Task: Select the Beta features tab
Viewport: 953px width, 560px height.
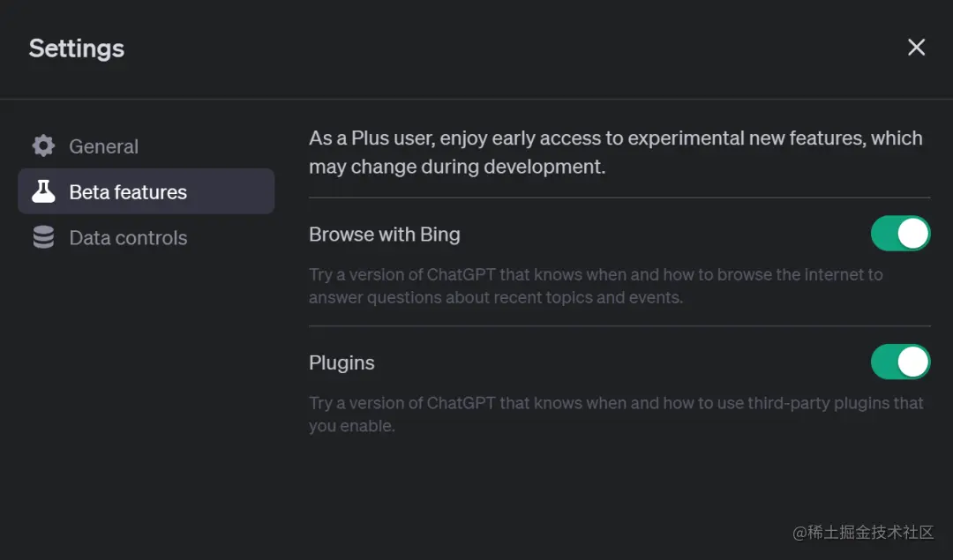Action: (128, 192)
